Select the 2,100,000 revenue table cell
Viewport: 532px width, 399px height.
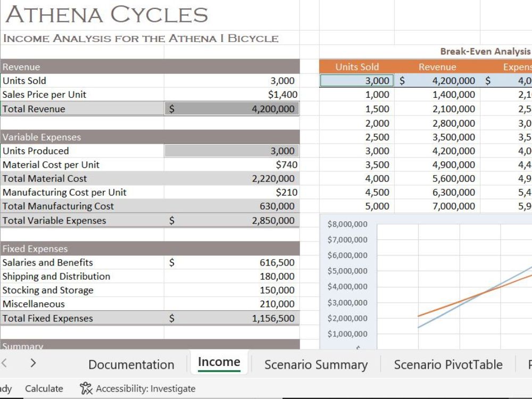coord(437,109)
